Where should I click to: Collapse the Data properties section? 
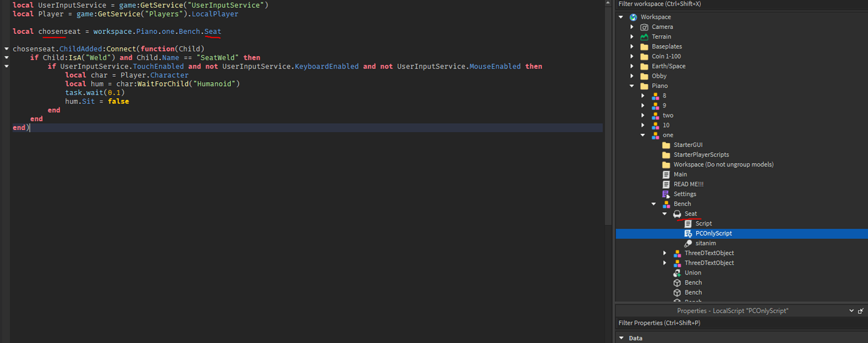(x=621, y=338)
